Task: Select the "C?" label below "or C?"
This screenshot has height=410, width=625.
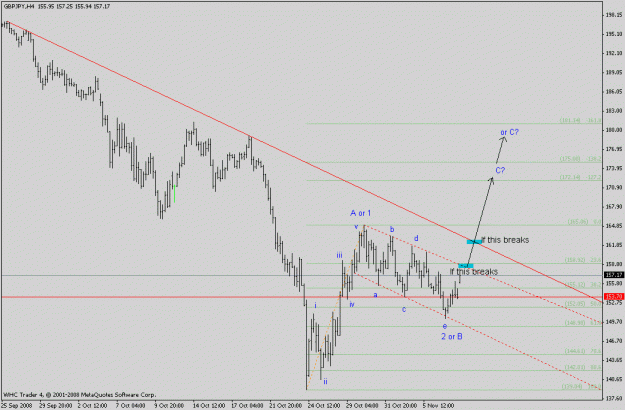Action: click(x=500, y=171)
